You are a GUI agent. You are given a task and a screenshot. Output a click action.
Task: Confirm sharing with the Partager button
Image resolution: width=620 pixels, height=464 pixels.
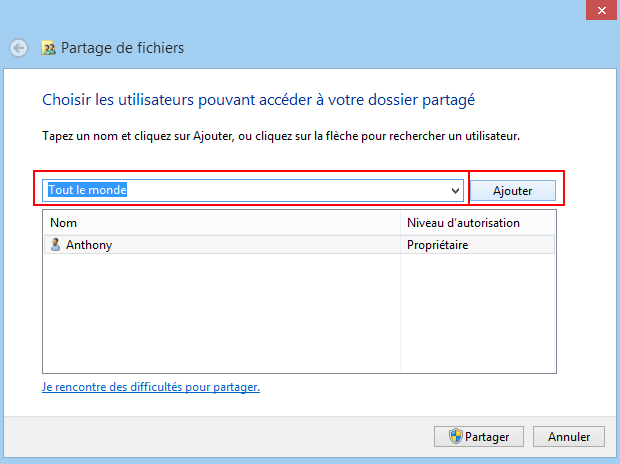click(x=479, y=436)
